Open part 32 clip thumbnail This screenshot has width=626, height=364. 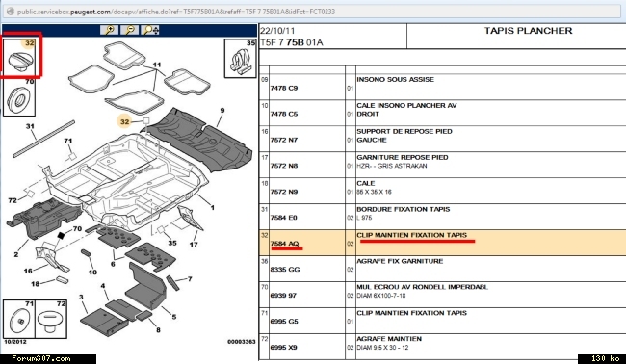(x=21, y=56)
